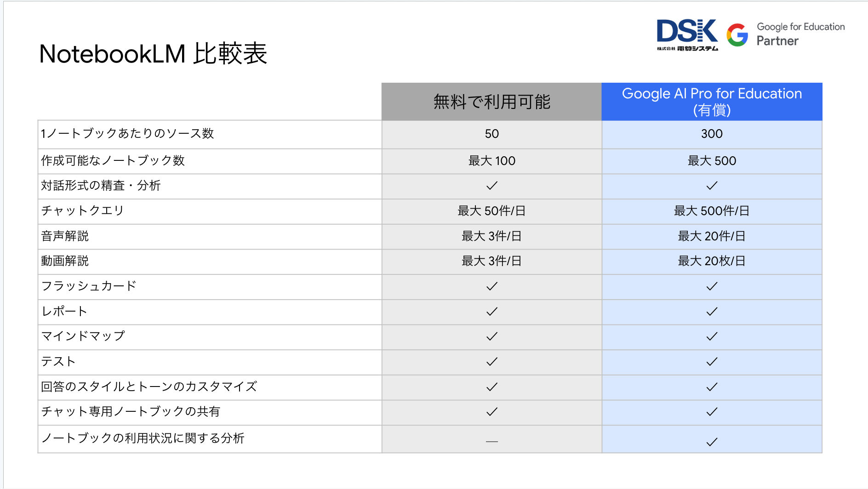Viewport: 868px width, 489px height.
Task: Click paid-tier checkmark for フラッシュカード
Action: click(x=712, y=286)
